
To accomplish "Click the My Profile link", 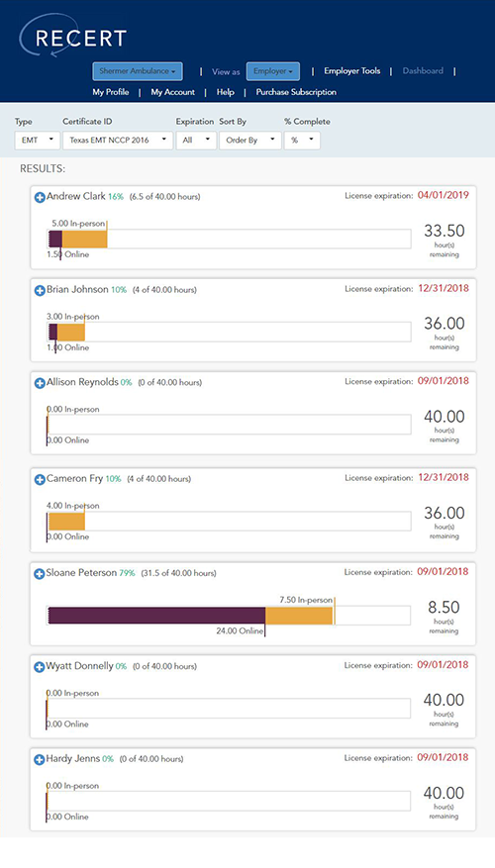I will 111,92.
